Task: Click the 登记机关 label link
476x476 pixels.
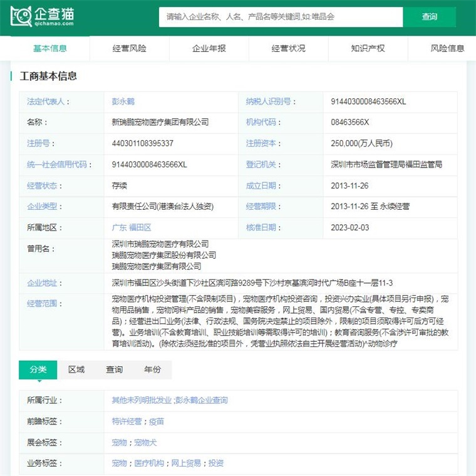Action: click(261, 164)
